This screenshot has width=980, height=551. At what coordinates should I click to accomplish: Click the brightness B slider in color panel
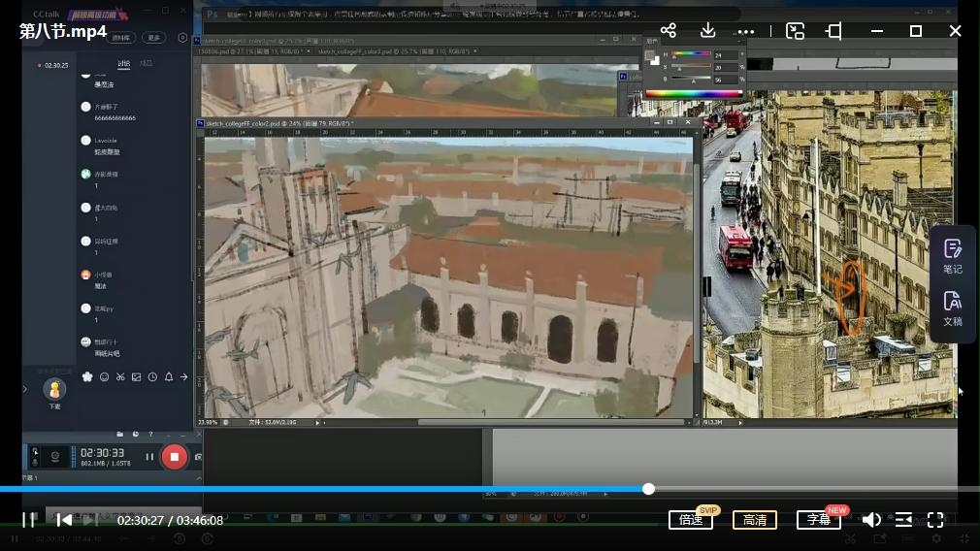click(x=691, y=80)
